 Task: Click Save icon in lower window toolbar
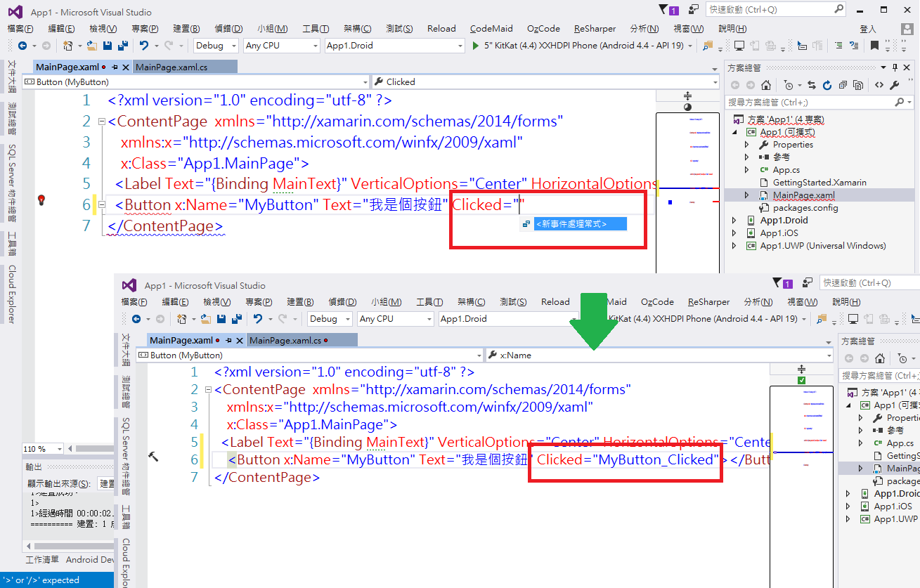(221, 319)
